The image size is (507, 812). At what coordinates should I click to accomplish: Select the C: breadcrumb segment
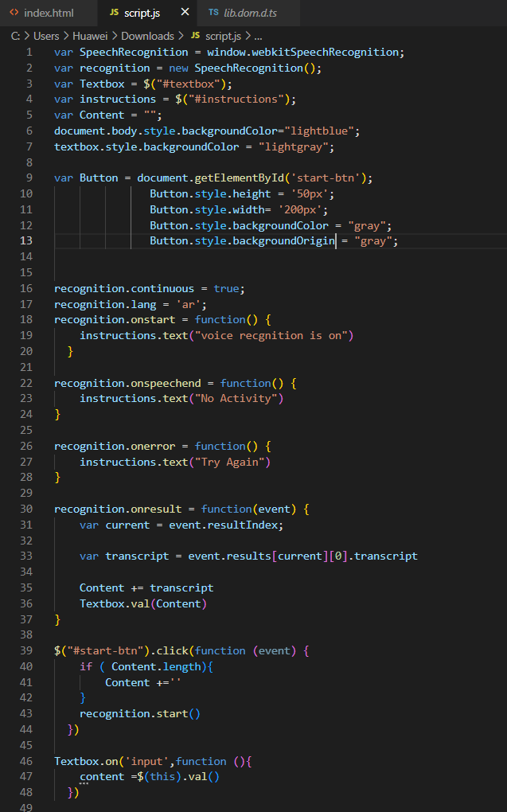coord(16,36)
